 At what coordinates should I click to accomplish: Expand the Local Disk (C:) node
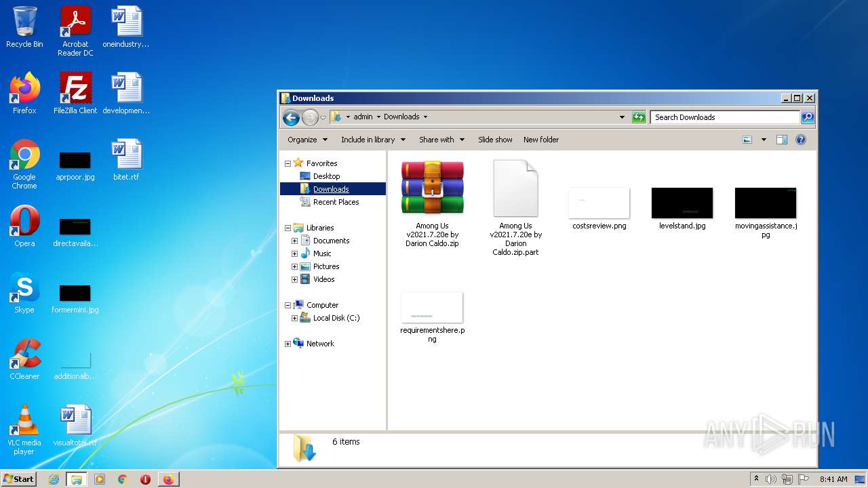click(294, 318)
